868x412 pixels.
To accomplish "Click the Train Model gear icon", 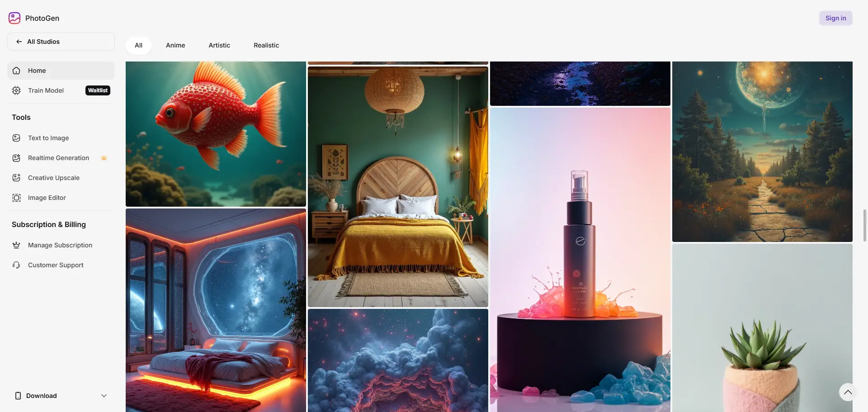I will [x=16, y=90].
